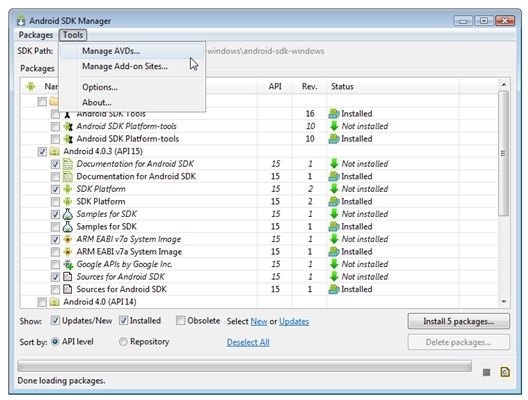The image size is (528, 400).
Task: Click italic ARM EABI v7a System Image icon
Action: [68, 239]
